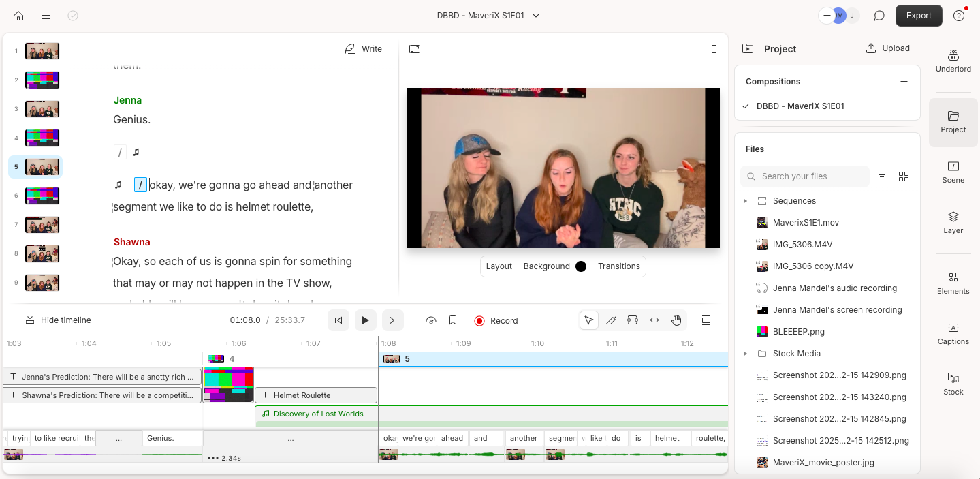Open the hamburger main menu

pyautogui.click(x=46, y=16)
